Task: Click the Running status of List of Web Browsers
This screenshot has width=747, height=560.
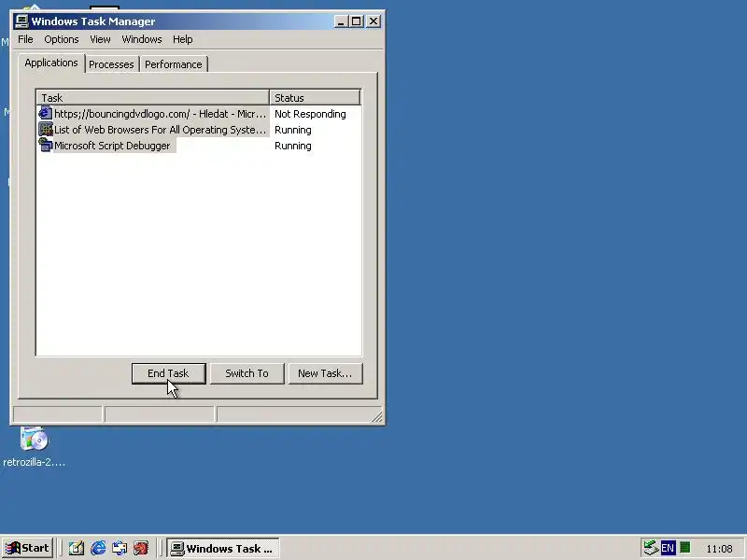Action: click(293, 130)
